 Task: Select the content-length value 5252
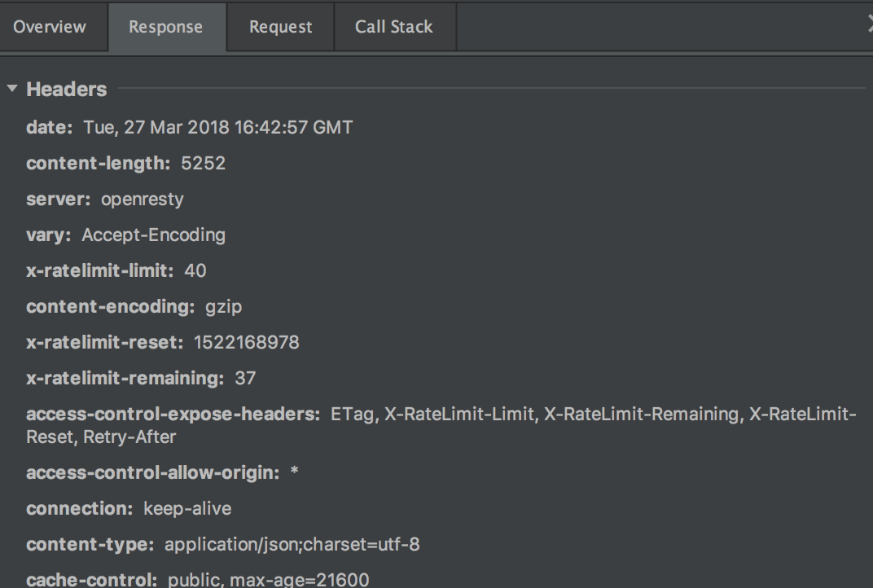coord(203,164)
